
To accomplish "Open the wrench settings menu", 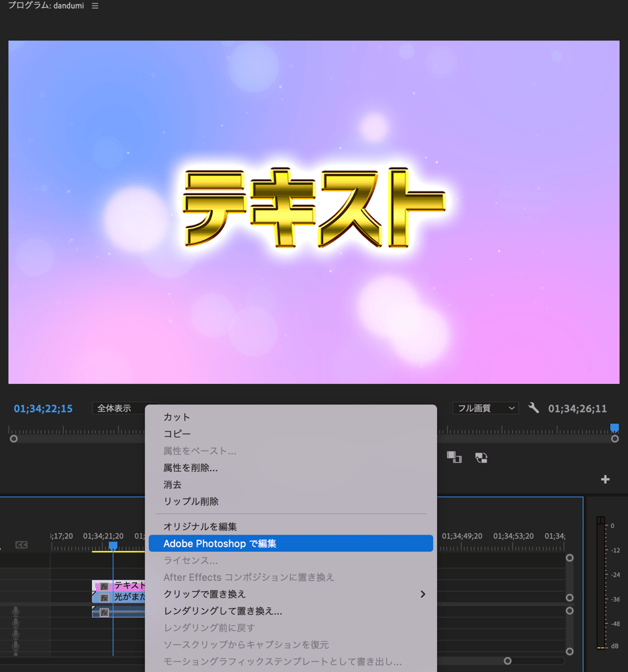I will pyautogui.click(x=533, y=408).
